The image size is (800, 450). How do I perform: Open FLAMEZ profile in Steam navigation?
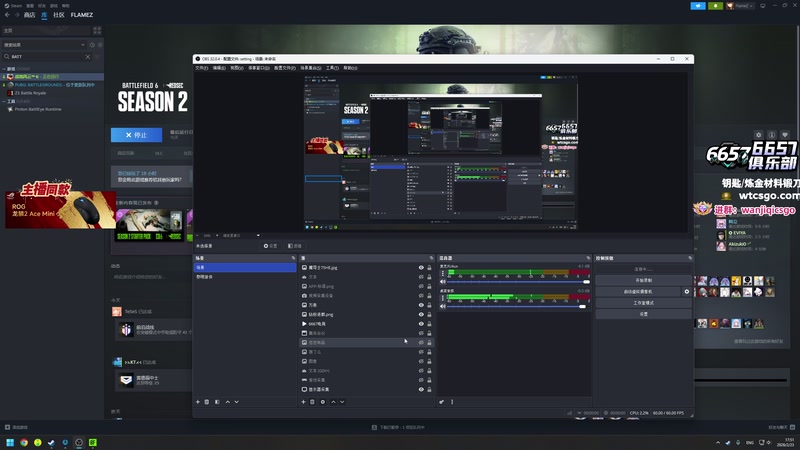pos(82,15)
